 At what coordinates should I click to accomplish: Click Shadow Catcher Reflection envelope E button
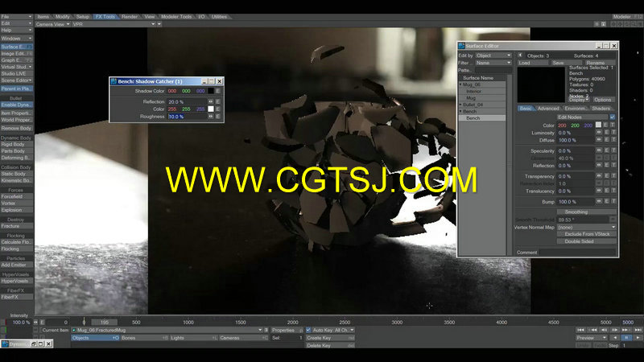pos(218,101)
